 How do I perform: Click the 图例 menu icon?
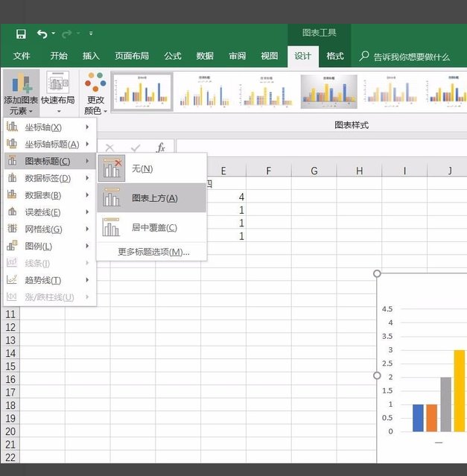click(x=12, y=245)
